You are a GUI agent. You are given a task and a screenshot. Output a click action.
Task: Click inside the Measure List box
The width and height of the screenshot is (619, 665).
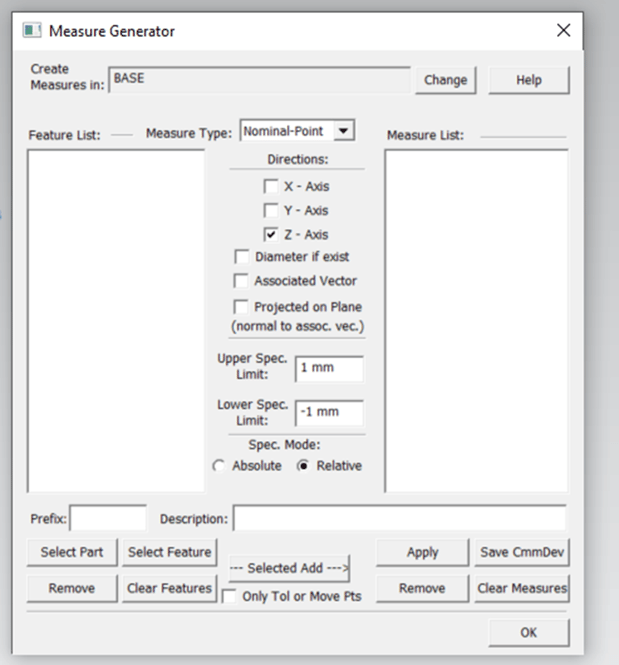tap(477, 321)
